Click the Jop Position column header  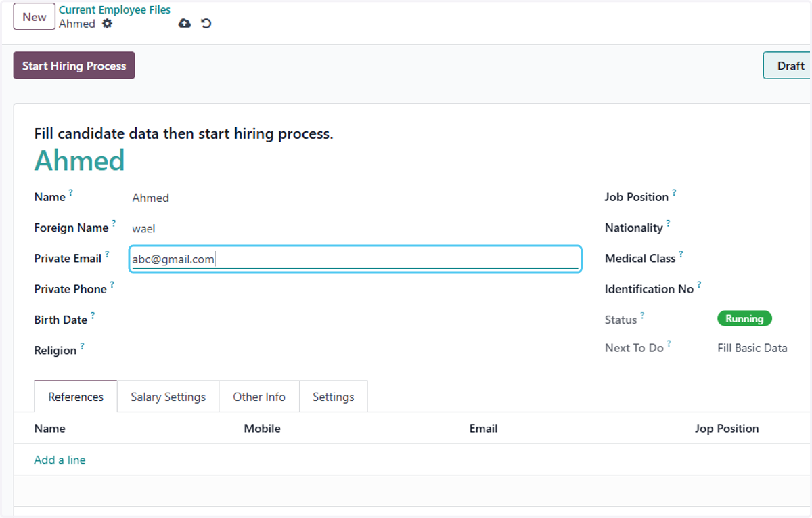pyautogui.click(x=727, y=429)
